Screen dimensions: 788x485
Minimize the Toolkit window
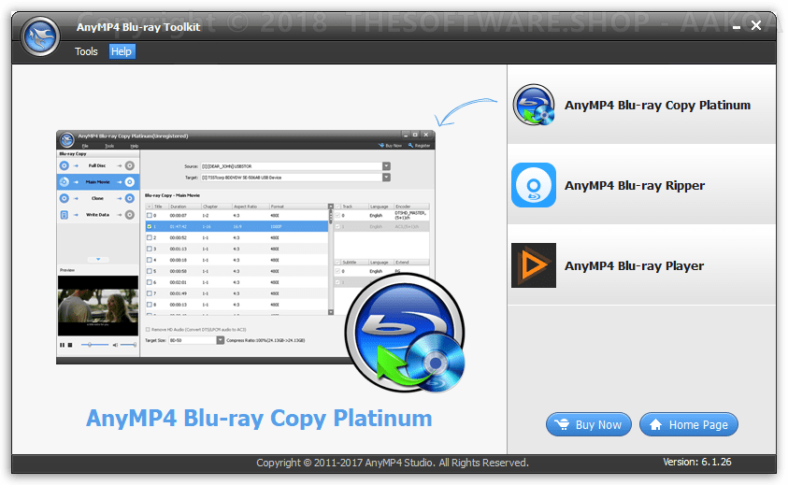click(736, 26)
